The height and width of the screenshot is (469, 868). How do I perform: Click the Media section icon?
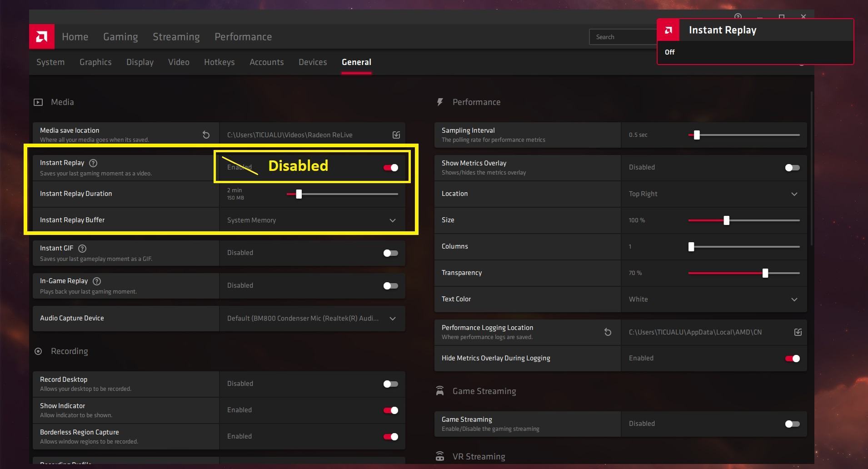click(x=38, y=102)
